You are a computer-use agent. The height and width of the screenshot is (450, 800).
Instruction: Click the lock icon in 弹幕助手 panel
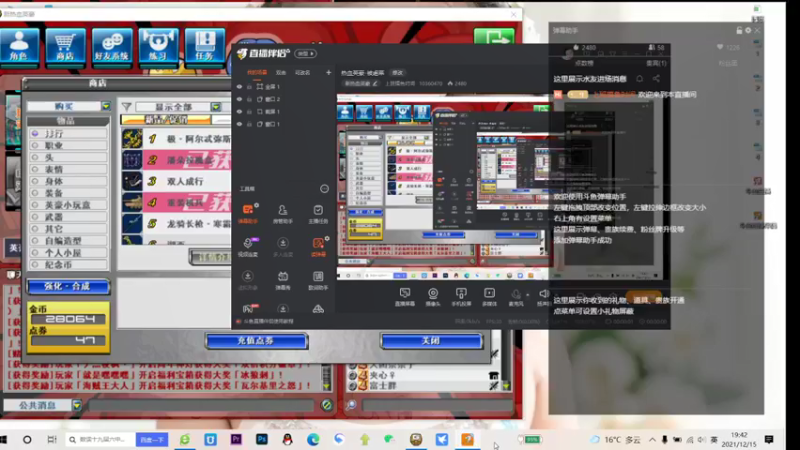click(x=739, y=31)
